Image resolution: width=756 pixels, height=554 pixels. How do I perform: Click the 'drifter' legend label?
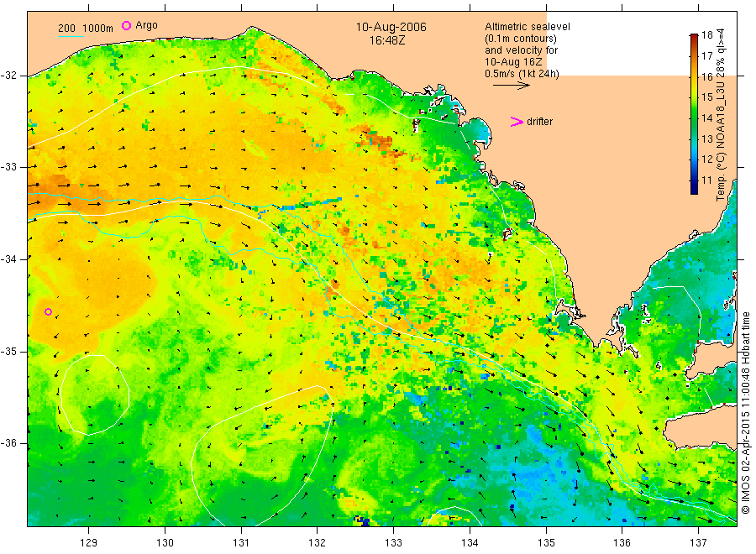(x=539, y=122)
